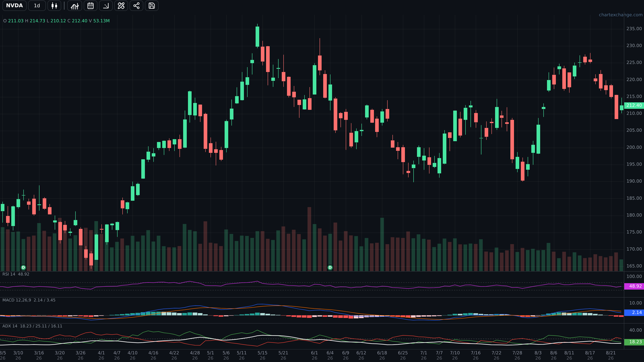The width and height of the screenshot is (644, 362).
Task: Click the 165.00 price axis label
Action: coord(634,266)
